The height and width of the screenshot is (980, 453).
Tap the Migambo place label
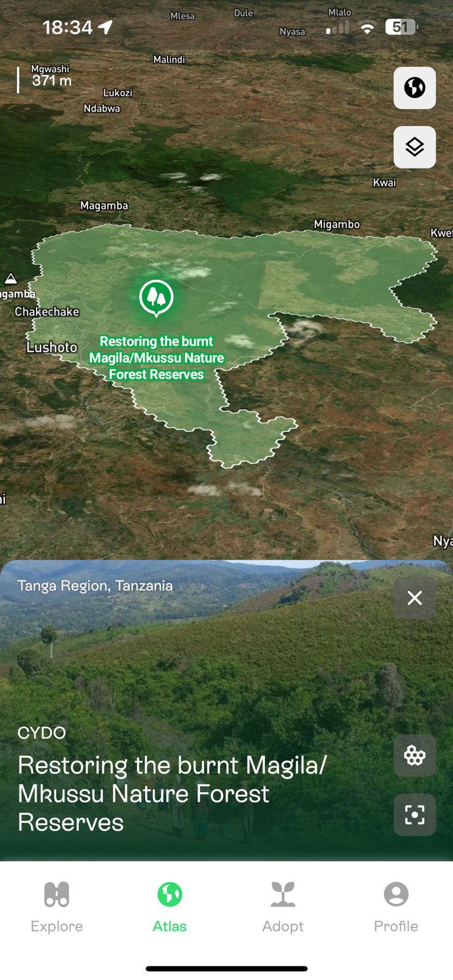(337, 224)
